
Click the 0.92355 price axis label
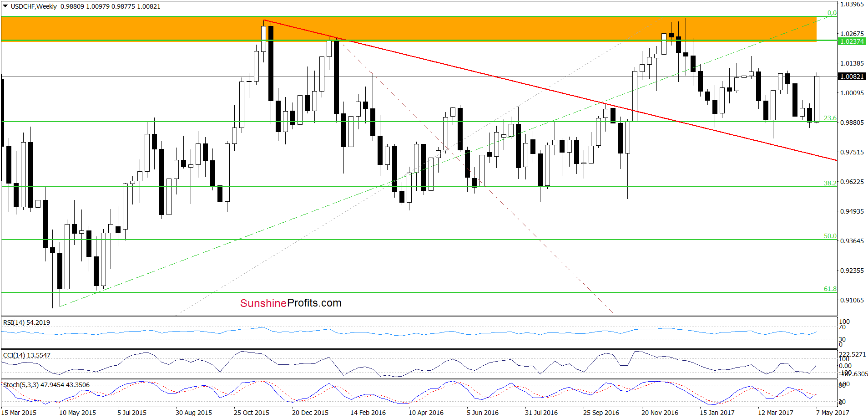pos(852,271)
